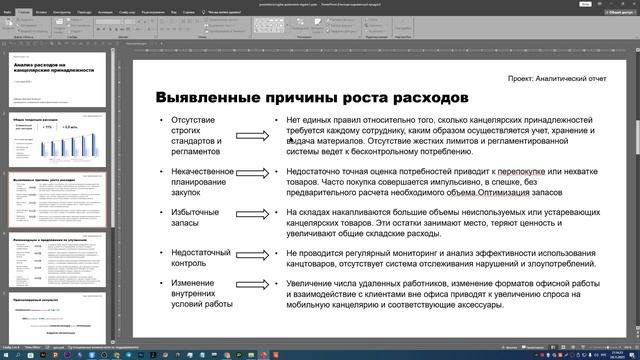Click the Align Text icon

point(207,25)
